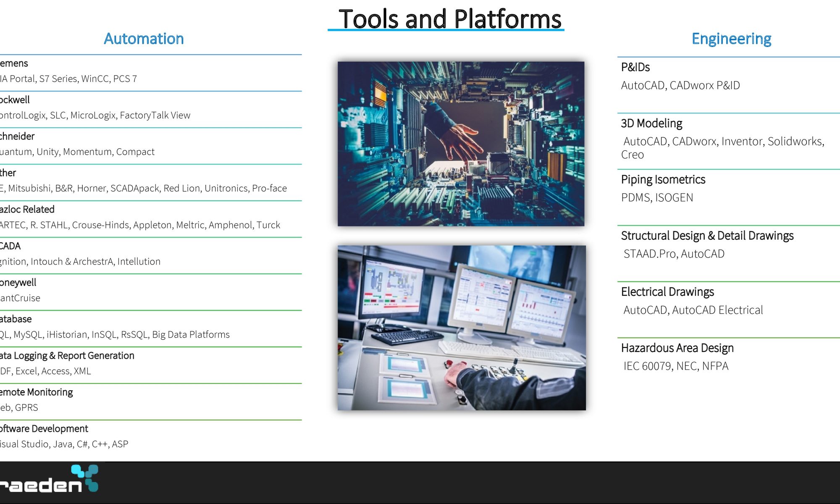This screenshot has width=840, height=504.
Task: Click the '3D Modeling' heading
Action: point(651,123)
